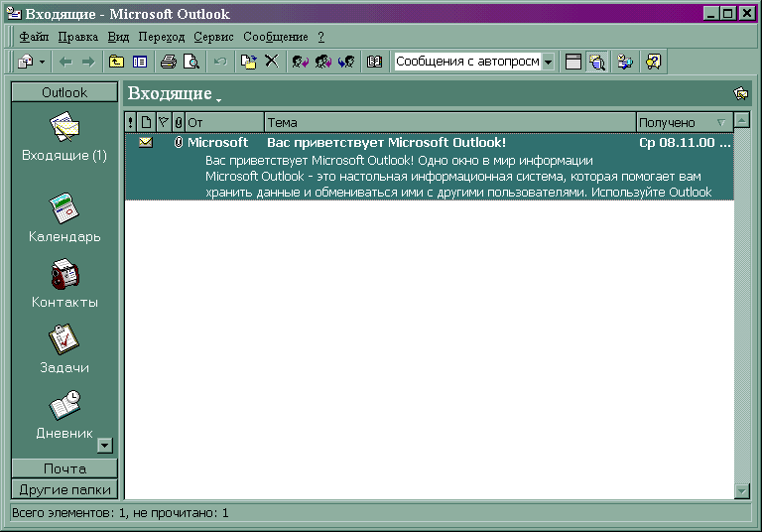Open the Сервис menu
762x532 pixels.
tap(213, 37)
